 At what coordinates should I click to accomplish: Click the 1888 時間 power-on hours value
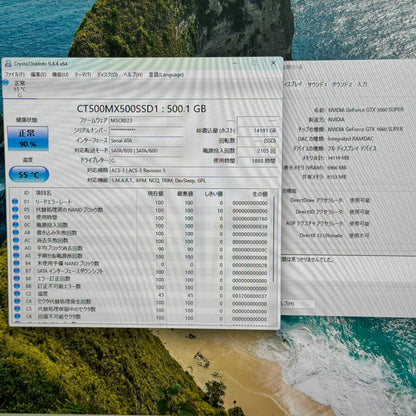pos(257,160)
